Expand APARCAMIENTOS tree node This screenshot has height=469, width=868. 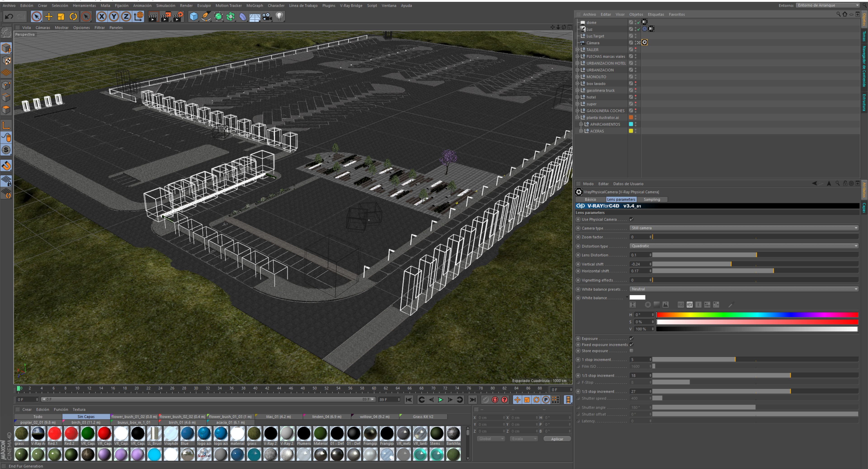[581, 124]
